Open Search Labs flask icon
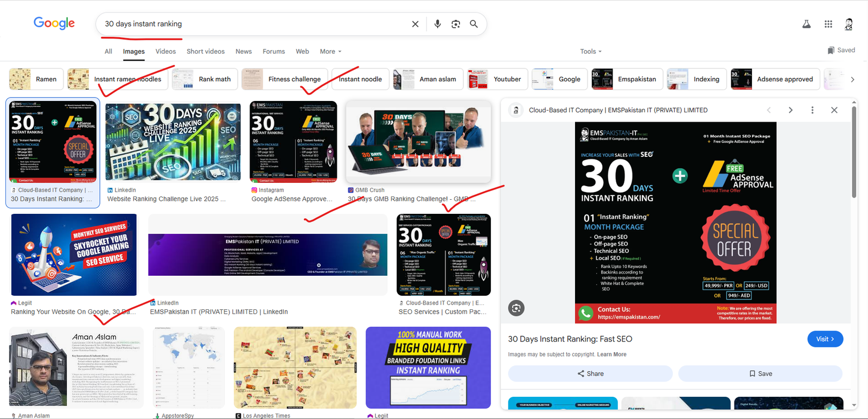The image size is (868, 419). [807, 24]
